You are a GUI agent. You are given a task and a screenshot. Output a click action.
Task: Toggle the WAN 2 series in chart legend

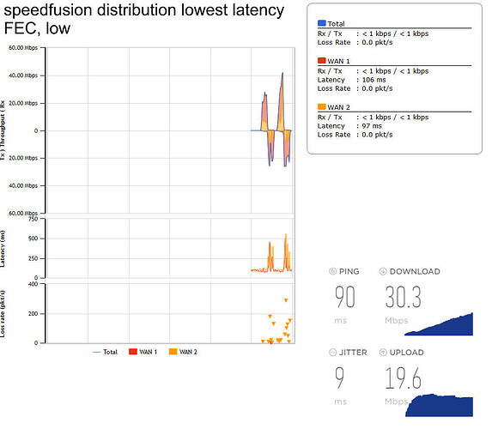click(183, 352)
